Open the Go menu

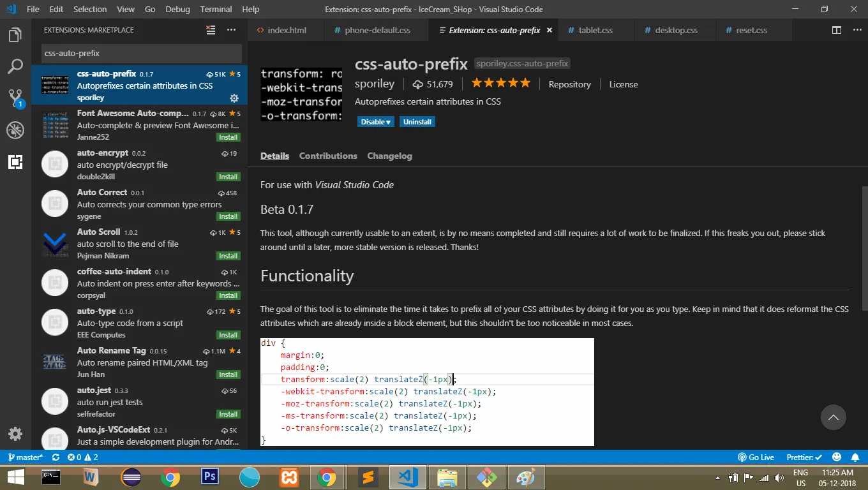150,9
